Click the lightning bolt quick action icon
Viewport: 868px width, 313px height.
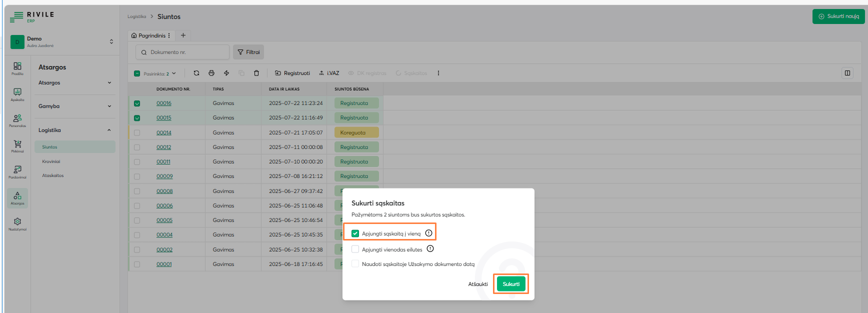click(x=226, y=73)
